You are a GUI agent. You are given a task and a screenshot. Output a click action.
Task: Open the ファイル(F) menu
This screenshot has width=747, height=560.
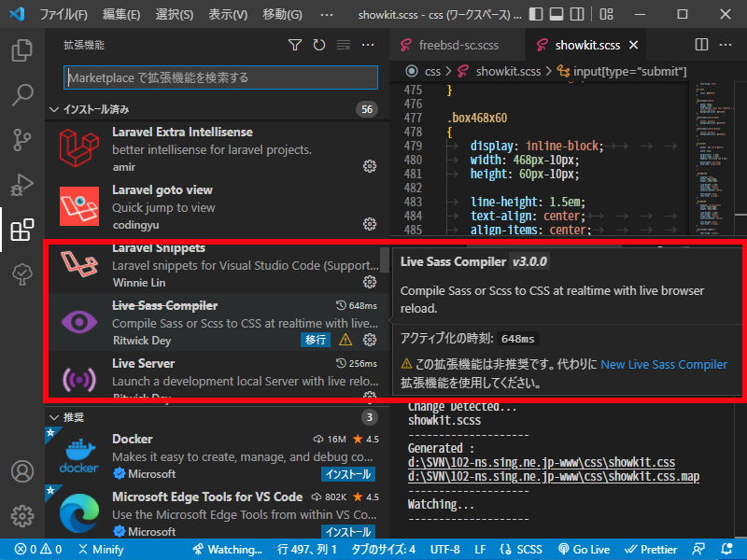pos(63,14)
